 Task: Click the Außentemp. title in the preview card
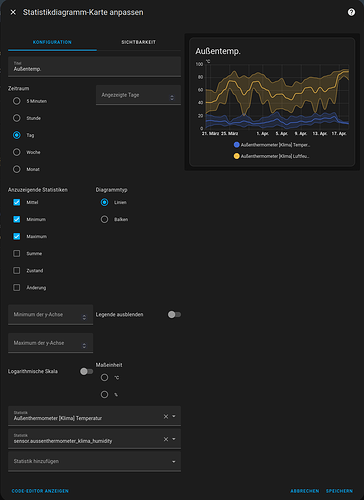tap(218, 51)
